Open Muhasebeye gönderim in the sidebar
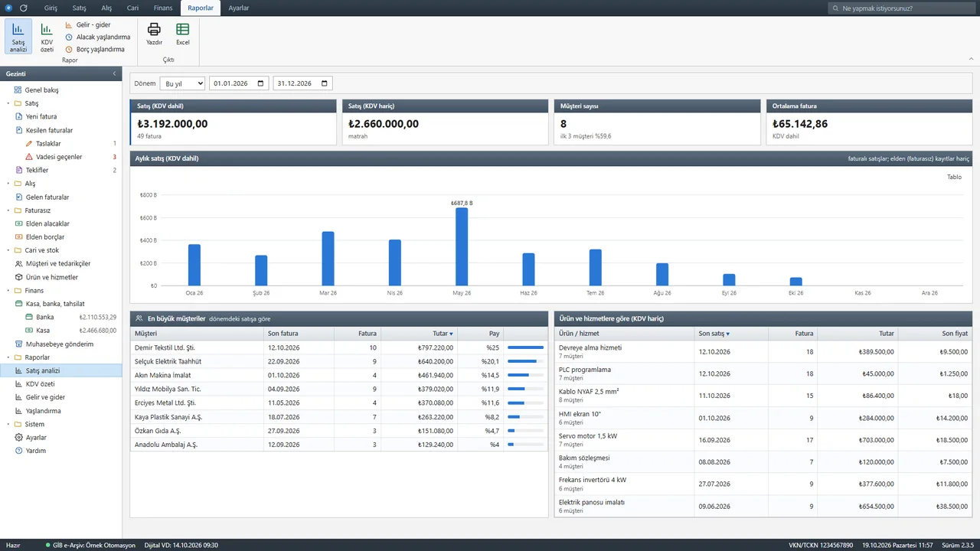Screen dimensions: 980x551 (x=61, y=344)
